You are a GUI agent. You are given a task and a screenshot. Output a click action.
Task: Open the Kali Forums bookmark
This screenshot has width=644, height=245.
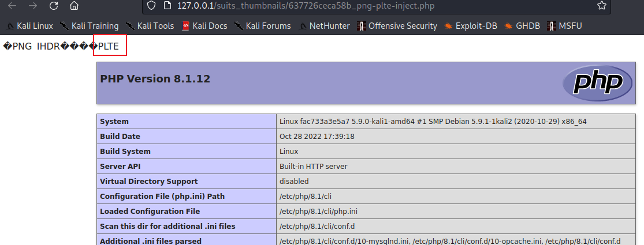(262, 26)
